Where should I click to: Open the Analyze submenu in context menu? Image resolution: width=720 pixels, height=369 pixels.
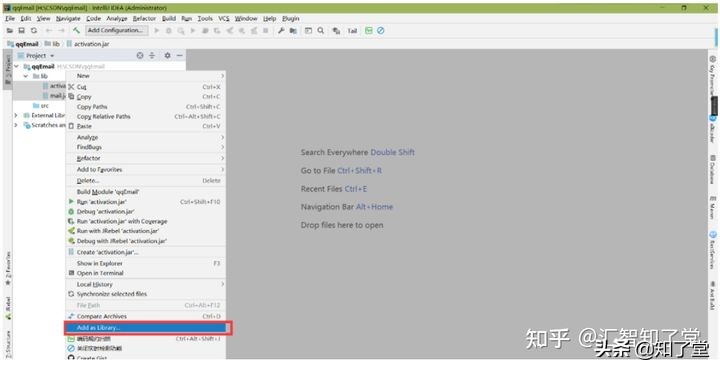click(146, 137)
